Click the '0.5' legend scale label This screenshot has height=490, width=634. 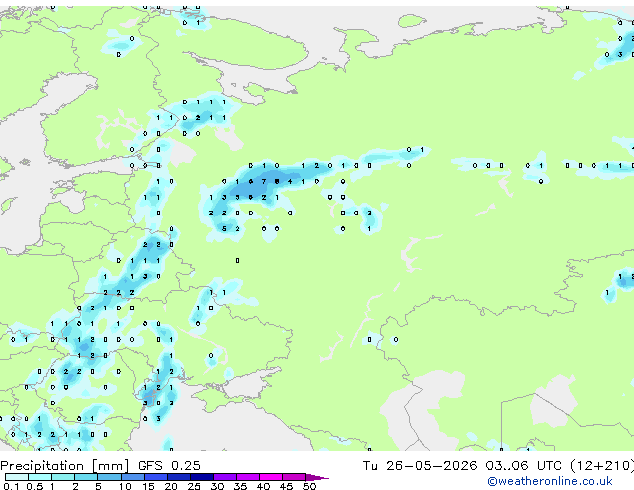[x=35, y=486]
